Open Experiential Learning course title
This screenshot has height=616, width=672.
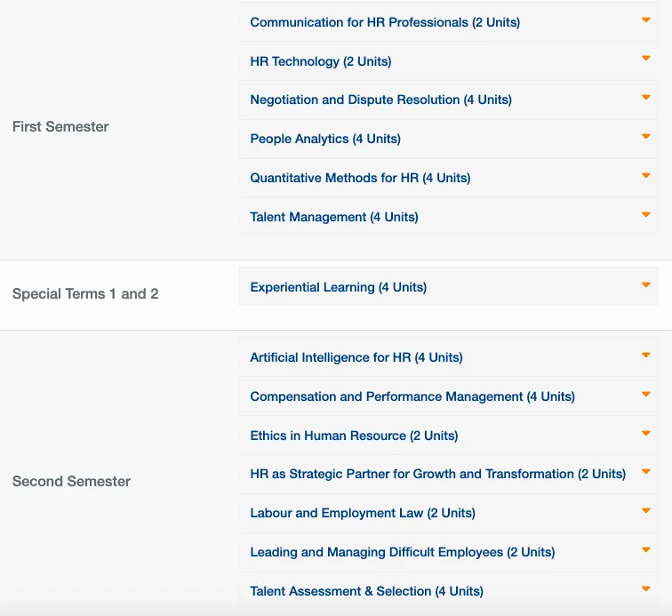(338, 287)
